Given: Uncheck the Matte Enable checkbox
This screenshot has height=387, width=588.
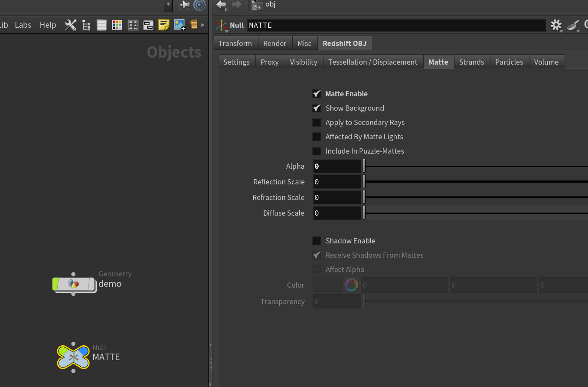Looking at the screenshot, I should pyautogui.click(x=317, y=94).
